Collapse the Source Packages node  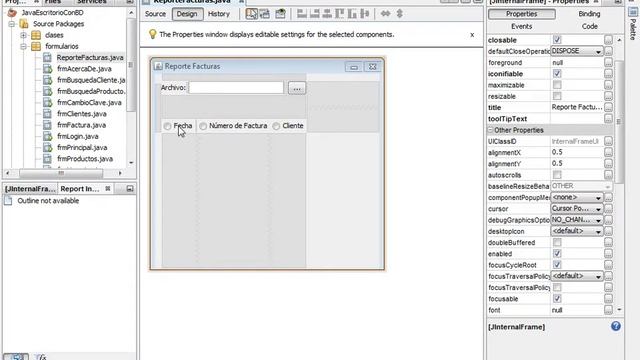tap(12, 24)
